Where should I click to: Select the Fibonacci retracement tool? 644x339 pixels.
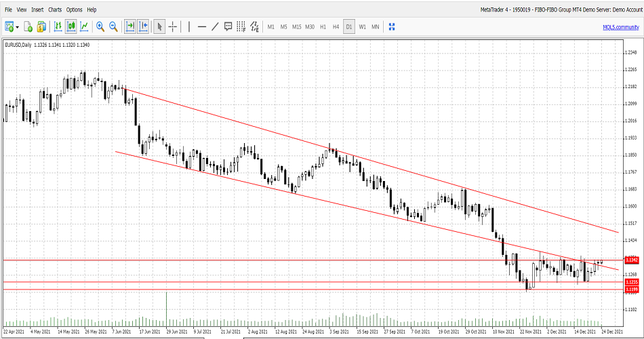click(x=241, y=26)
